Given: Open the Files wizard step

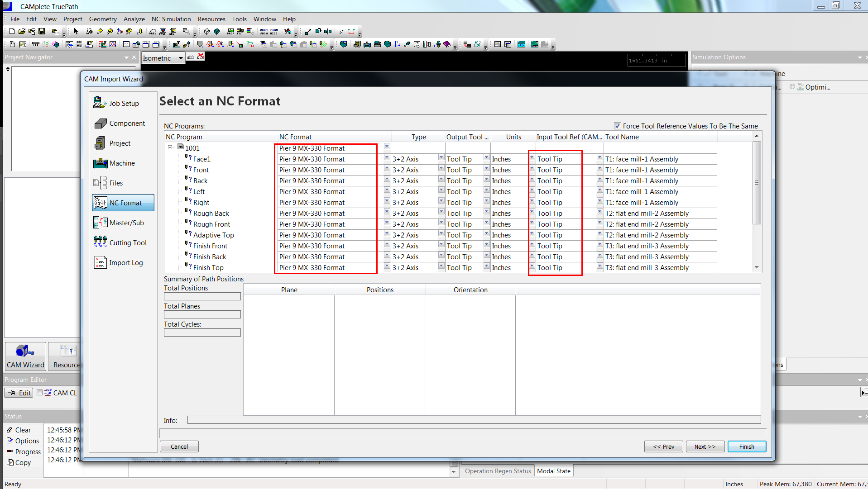Looking at the screenshot, I should tap(123, 183).
